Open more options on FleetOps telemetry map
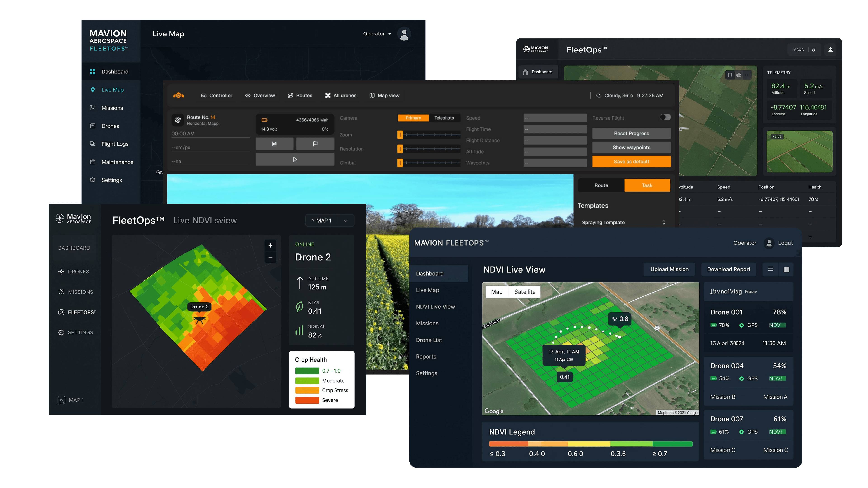This screenshot has height=488, width=868. [x=747, y=75]
